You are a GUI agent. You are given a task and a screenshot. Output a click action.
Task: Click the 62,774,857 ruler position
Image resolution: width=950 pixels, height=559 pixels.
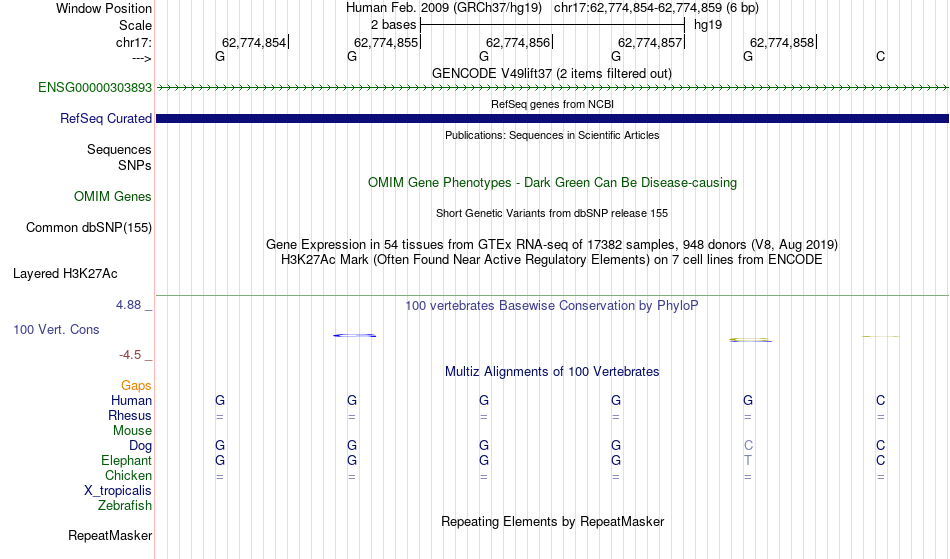tap(649, 42)
